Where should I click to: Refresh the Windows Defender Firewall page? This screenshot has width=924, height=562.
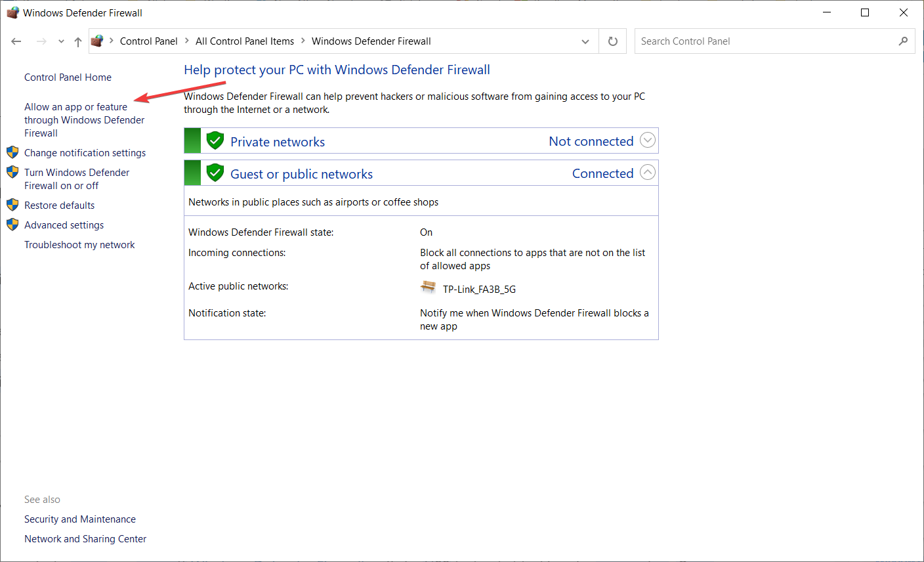[613, 41]
